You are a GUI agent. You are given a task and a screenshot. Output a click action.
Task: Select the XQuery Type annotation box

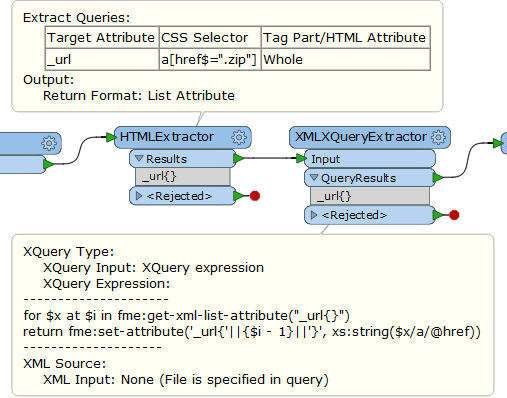click(x=253, y=315)
